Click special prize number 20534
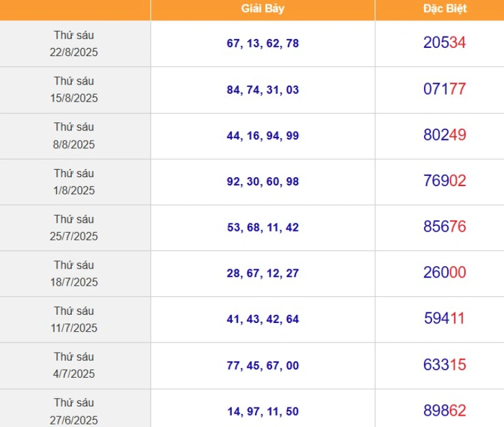Viewport: 504px width, 427px height. [444, 43]
